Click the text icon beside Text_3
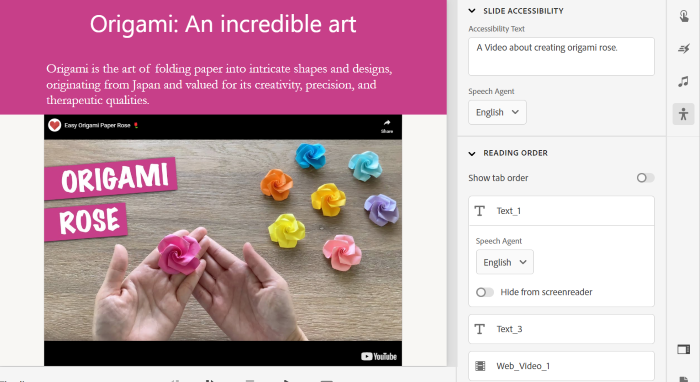700x382 pixels. pyautogui.click(x=480, y=329)
